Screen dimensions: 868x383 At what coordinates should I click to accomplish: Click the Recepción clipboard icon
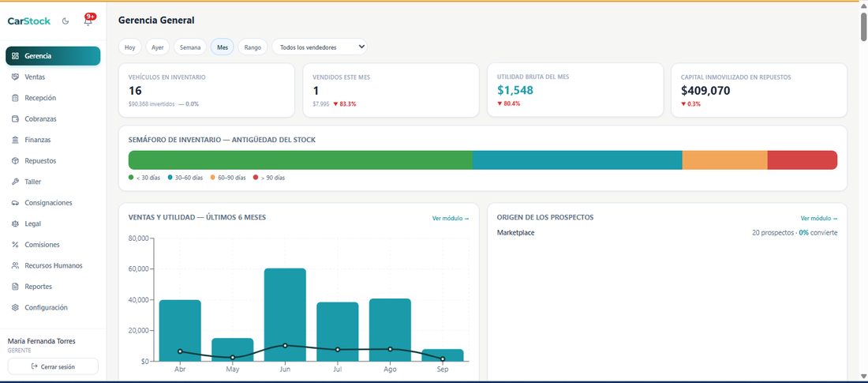(x=16, y=98)
